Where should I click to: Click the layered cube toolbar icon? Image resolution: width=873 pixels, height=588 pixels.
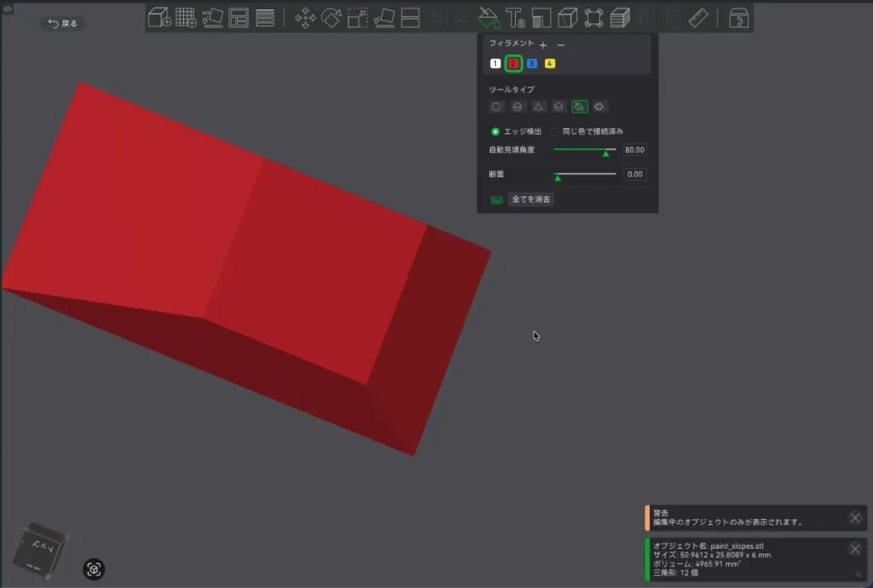(620, 18)
